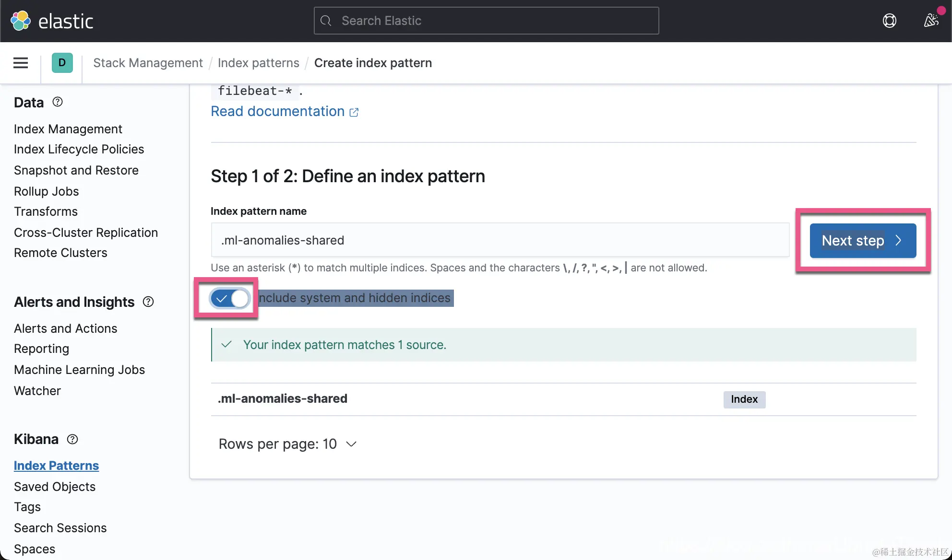952x560 pixels.
Task: Select Snapshot and Restore in sidebar
Action: pos(76,170)
